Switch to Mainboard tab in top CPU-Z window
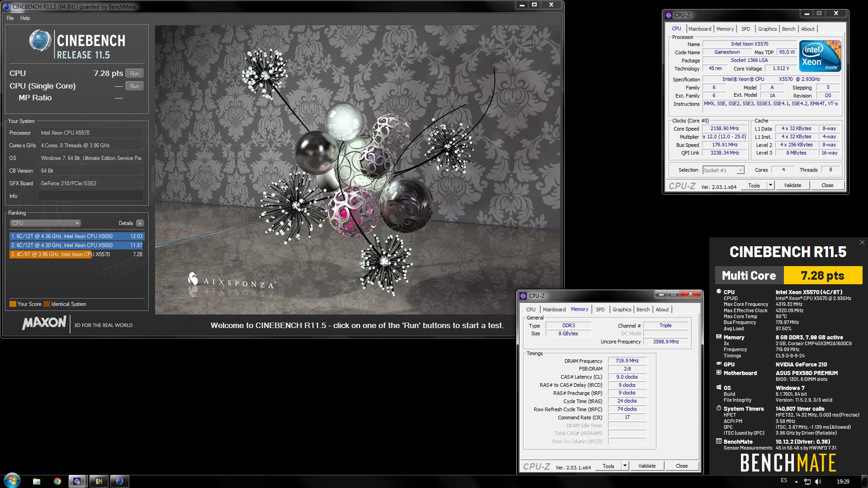This screenshot has width=868, height=488. pyautogui.click(x=700, y=29)
